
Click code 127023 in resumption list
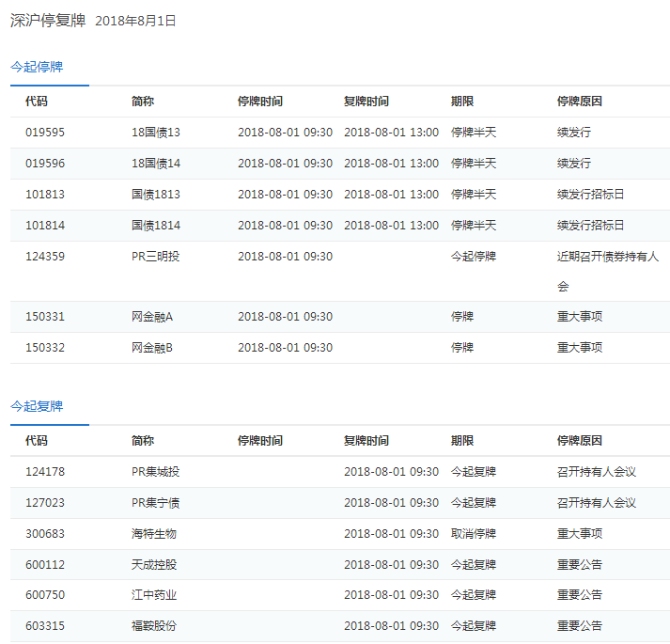pyautogui.click(x=45, y=503)
